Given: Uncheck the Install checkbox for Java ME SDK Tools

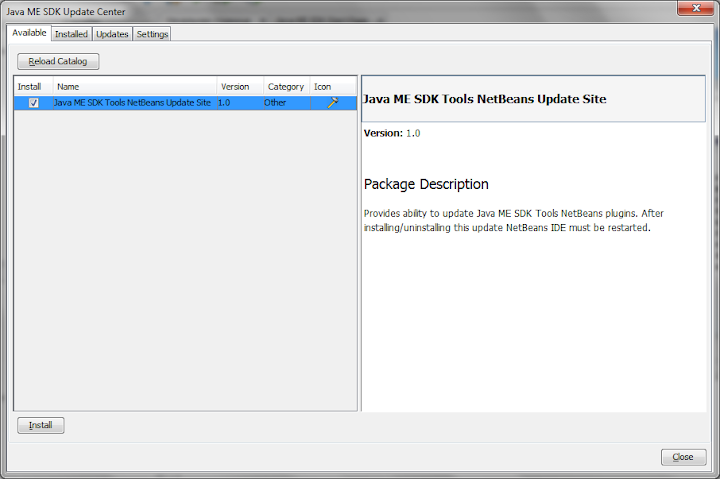Looking at the screenshot, I should [x=34, y=103].
